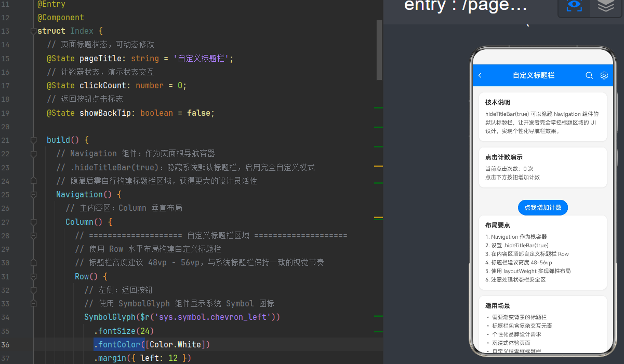
Task: Click the yellow warning stripe mark near line 23
Action: click(x=378, y=166)
